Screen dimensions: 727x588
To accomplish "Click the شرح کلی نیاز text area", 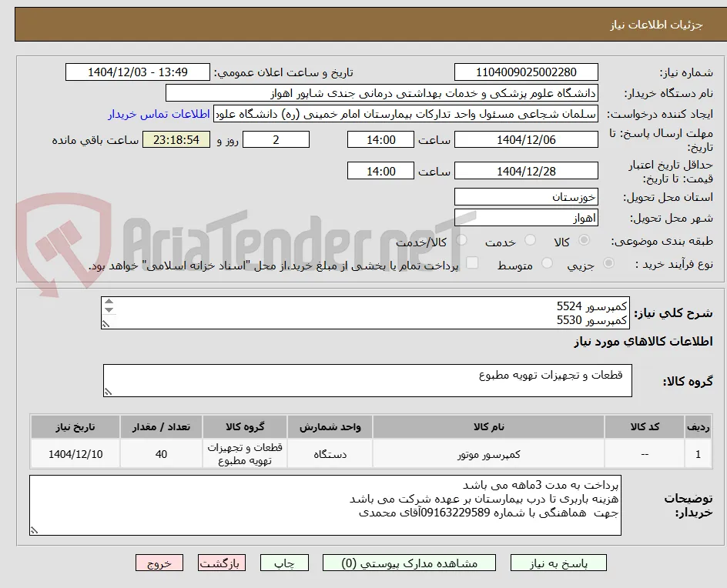I will pos(365,313).
